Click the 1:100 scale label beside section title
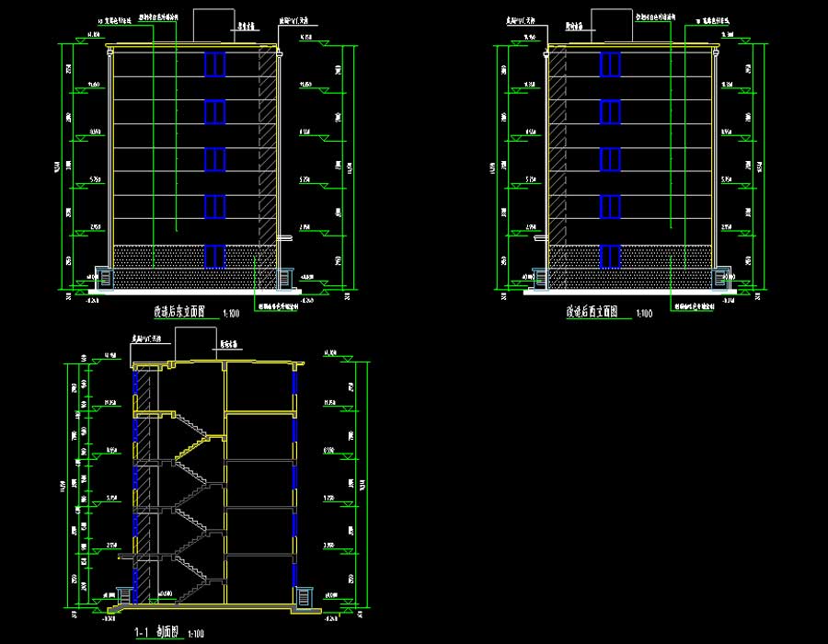828x644 pixels. pyautogui.click(x=196, y=634)
